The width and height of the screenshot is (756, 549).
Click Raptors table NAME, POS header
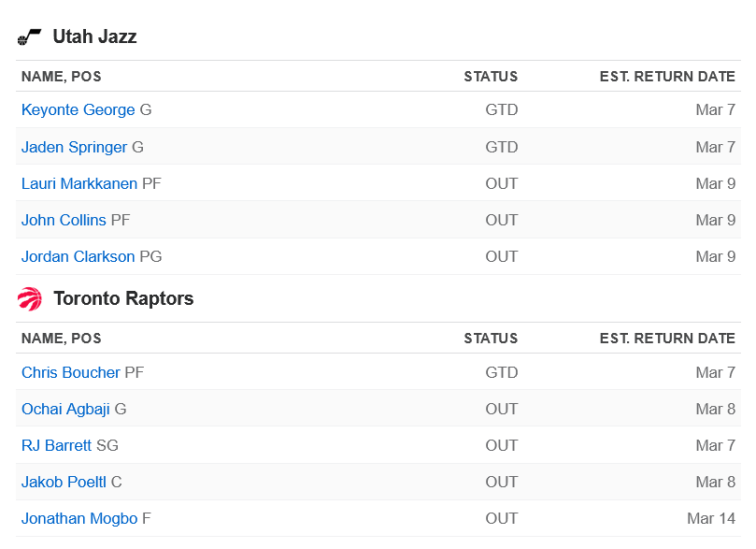(62, 339)
